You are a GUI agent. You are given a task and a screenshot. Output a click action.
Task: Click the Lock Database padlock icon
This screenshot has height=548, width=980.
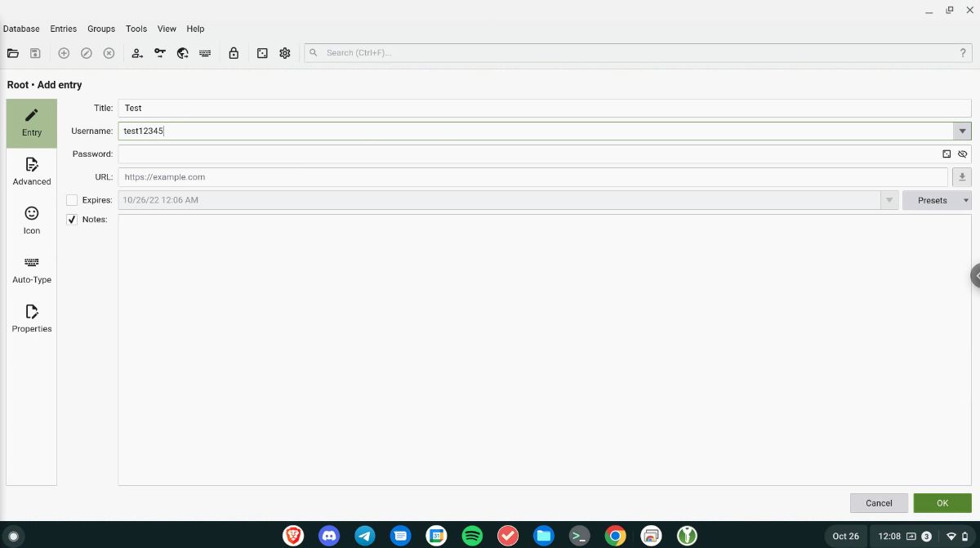[234, 53]
